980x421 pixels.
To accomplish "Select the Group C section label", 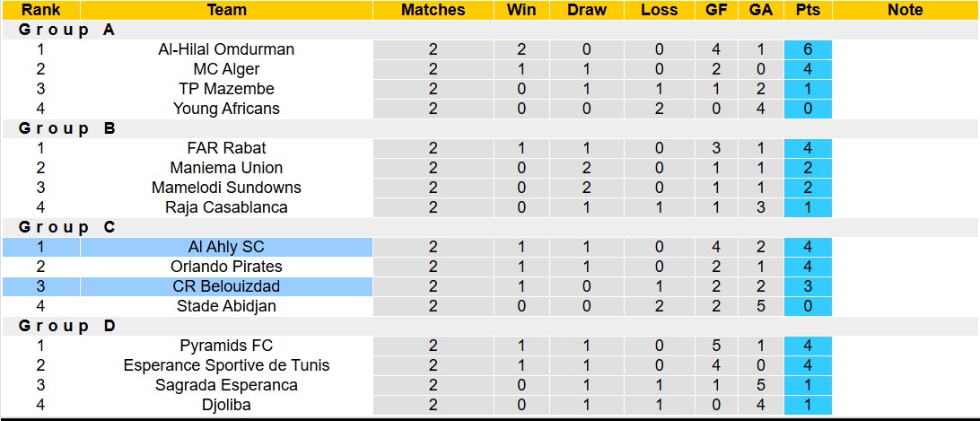I will pos(66,227).
